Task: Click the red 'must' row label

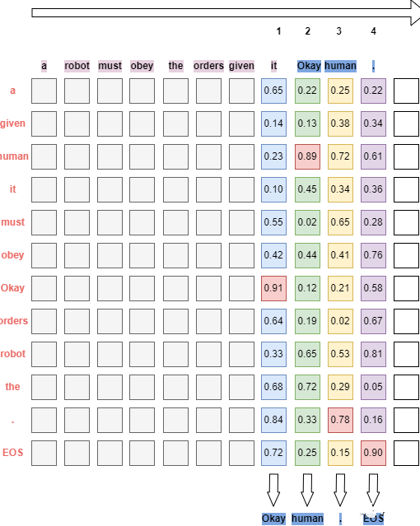Action: coord(12,222)
